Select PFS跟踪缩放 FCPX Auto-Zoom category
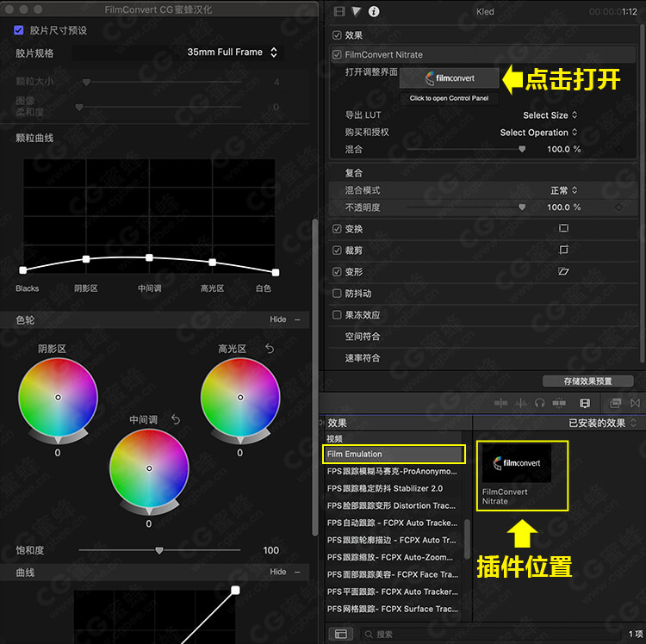This screenshot has width=646, height=644. [390, 558]
